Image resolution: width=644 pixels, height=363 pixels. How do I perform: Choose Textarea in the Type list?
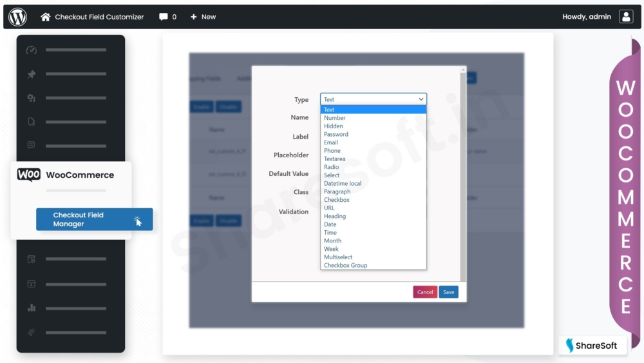(x=374, y=159)
